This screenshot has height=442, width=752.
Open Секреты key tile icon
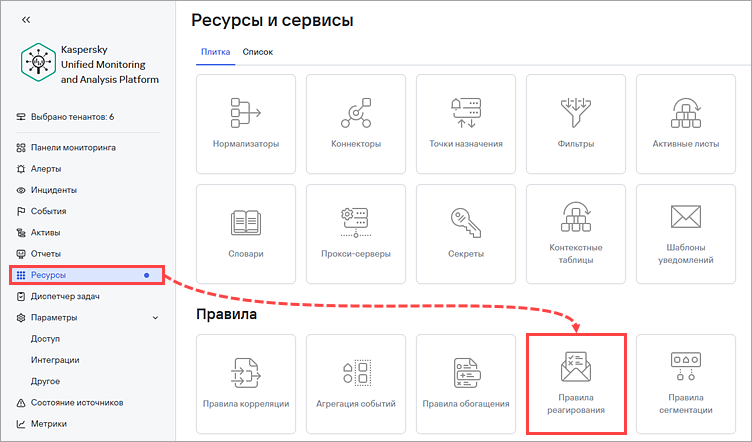[x=466, y=222]
